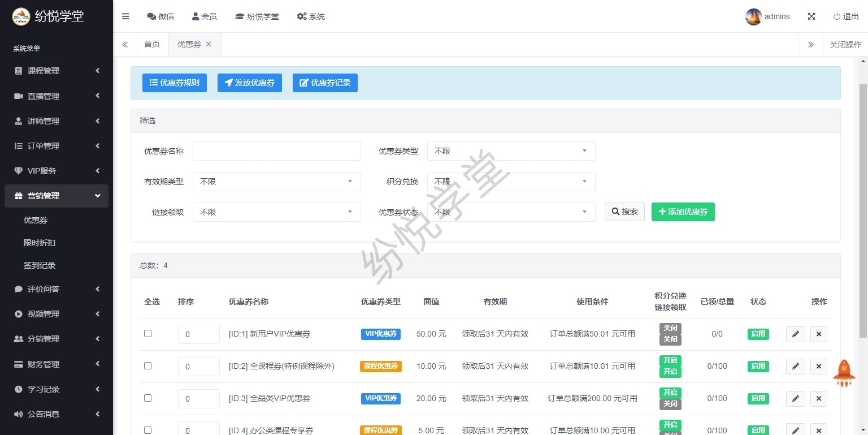Open the 会员 top menu

(x=204, y=16)
